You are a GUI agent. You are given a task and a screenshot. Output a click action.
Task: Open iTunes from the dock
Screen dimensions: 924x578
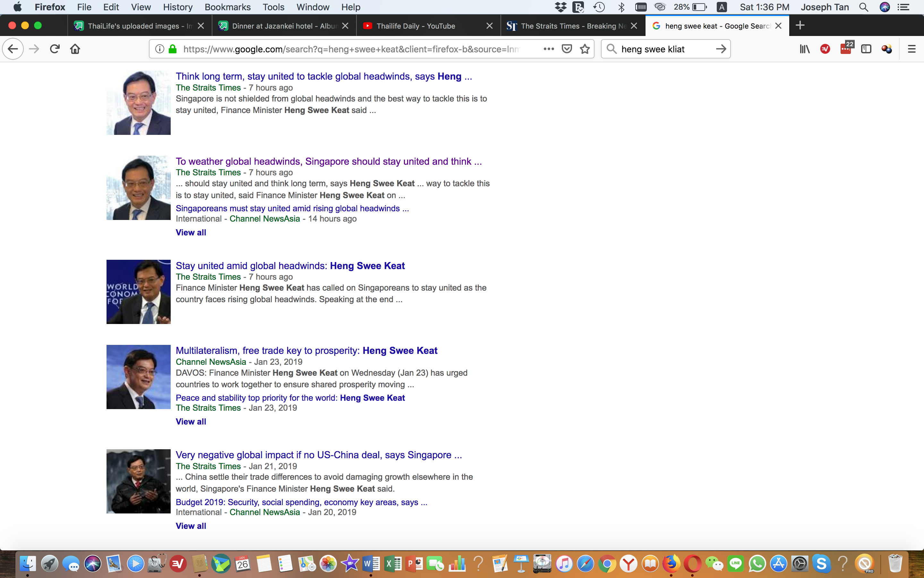[564, 564]
